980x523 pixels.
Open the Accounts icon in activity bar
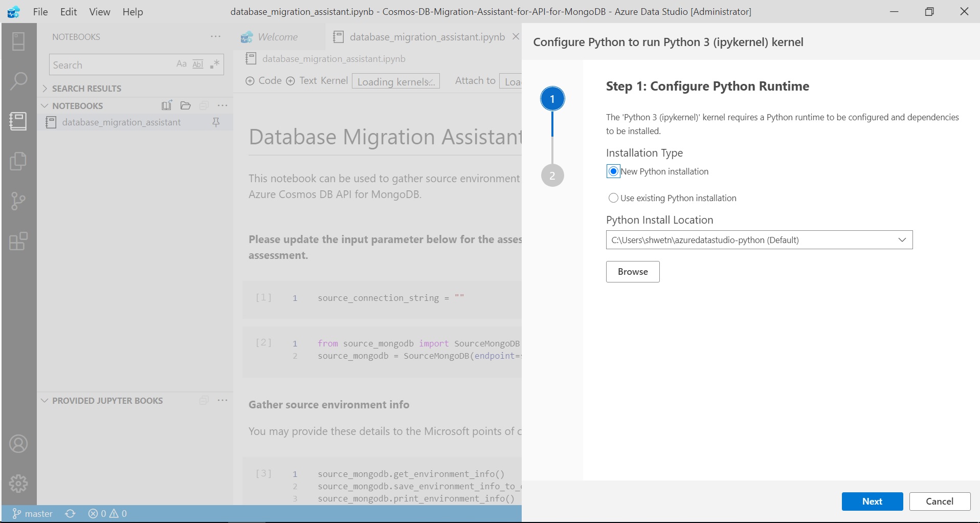point(18,444)
